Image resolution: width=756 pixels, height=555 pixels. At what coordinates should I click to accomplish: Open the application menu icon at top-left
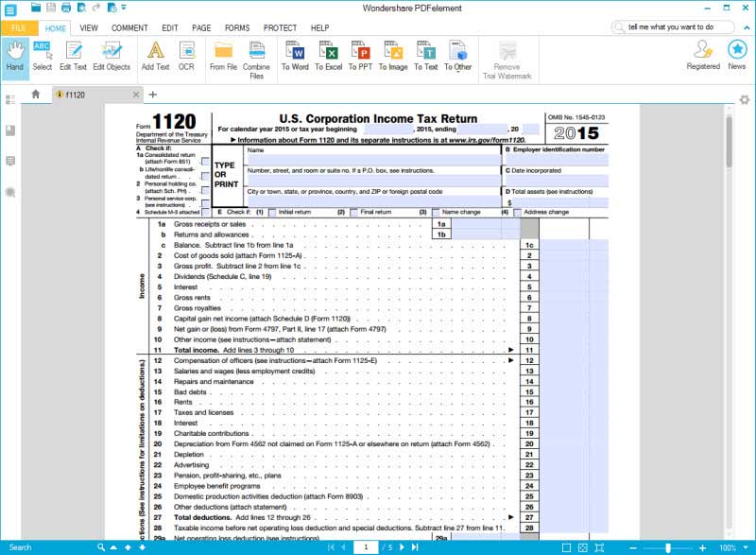click(10, 9)
